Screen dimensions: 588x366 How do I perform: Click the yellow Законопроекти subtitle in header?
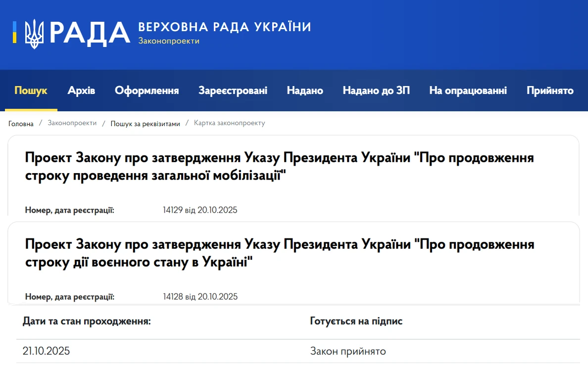point(169,41)
